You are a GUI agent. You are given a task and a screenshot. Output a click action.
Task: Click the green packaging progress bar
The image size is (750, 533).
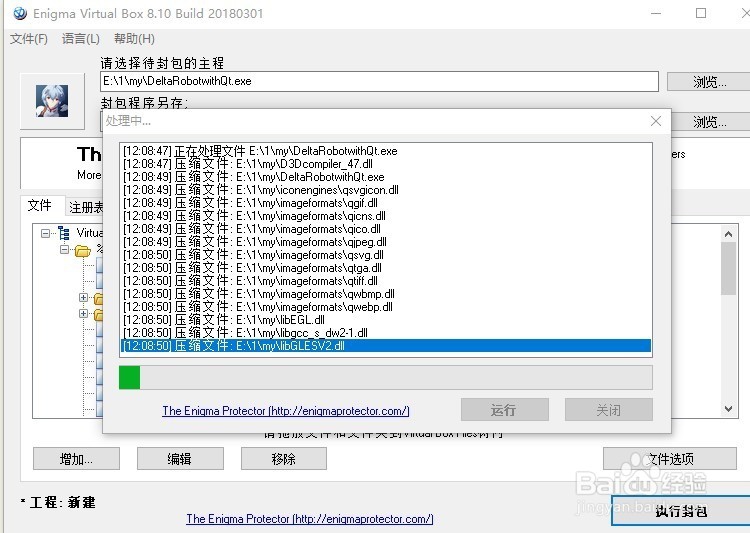(386, 378)
